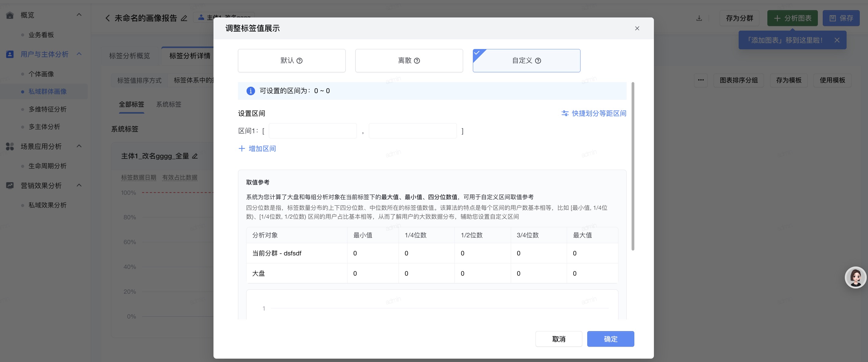Screen dimensions: 868x362
Task: Click the 保存 button
Action: 841,18
